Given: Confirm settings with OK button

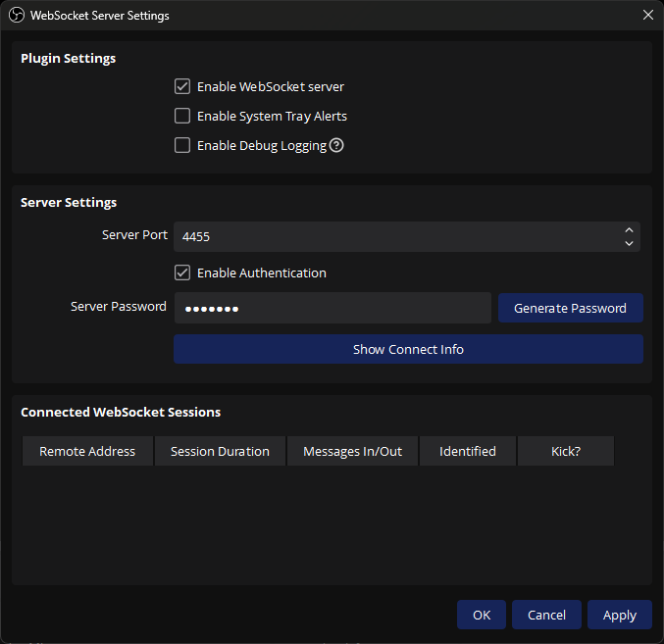Looking at the screenshot, I should tap(481, 615).
